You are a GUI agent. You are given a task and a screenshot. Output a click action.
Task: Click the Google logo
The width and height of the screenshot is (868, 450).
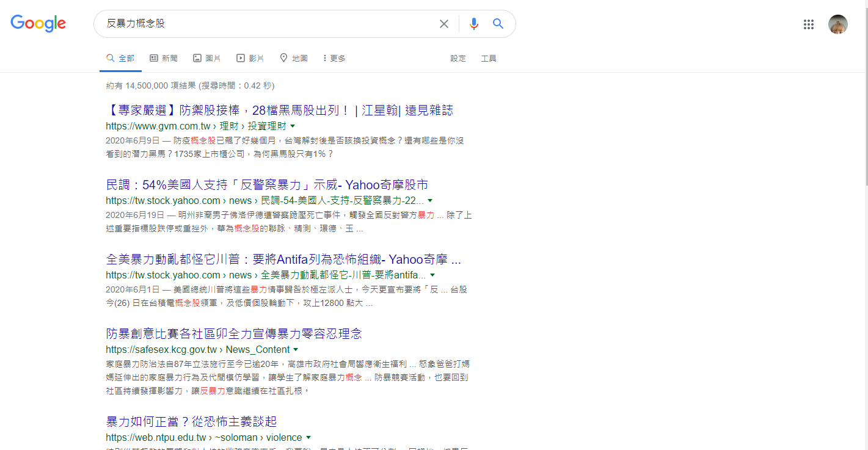pyautogui.click(x=38, y=24)
